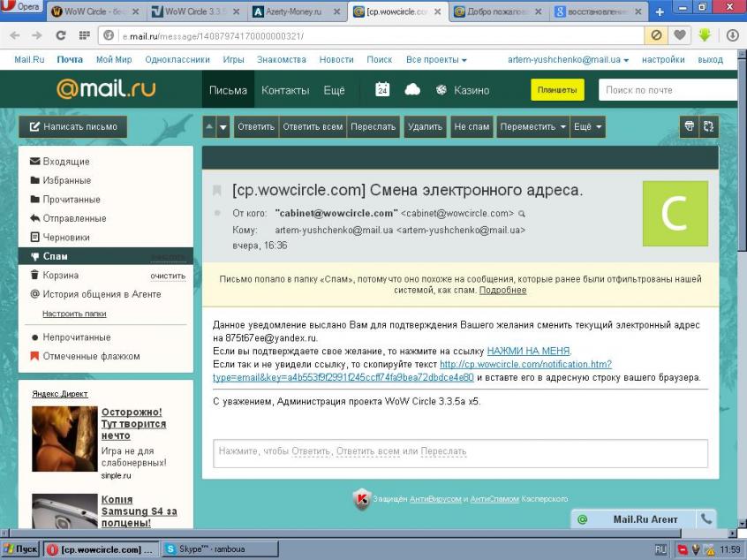Screen dimensions: 747x560
Task: Click the phone icon in Mail.Ru Агент
Action: [x=706, y=519]
